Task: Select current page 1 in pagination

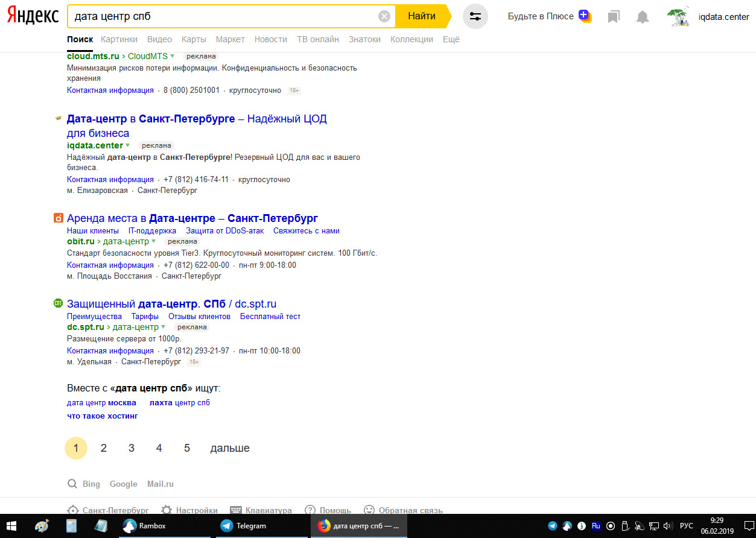Action: pos(76,448)
